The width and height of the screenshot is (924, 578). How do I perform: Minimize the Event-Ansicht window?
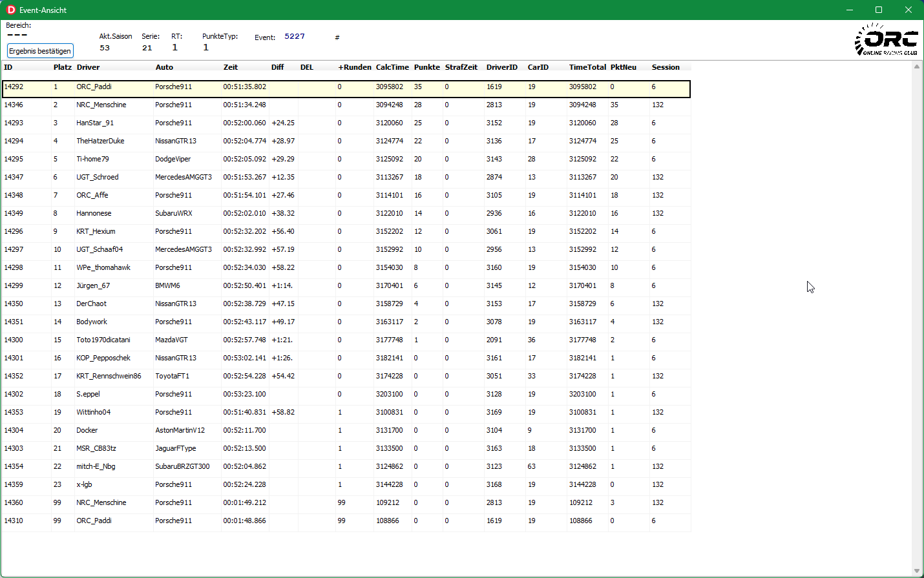pos(850,10)
